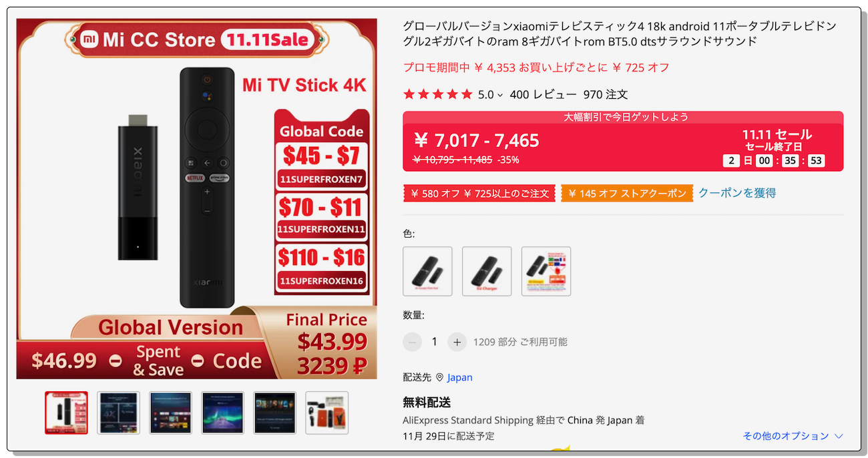The width and height of the screenshot is (868, 458).
Task: Select the EU Charger color variant
Action: pos(487,271)
